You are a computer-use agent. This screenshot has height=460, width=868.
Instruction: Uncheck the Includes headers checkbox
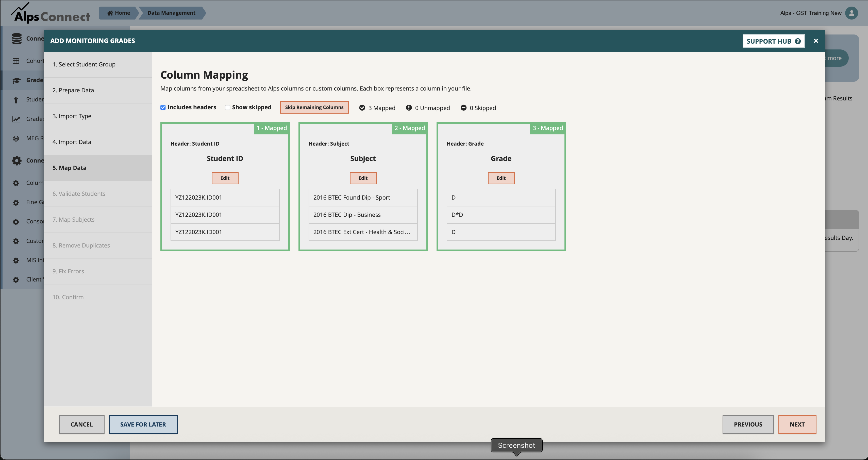tap(163, 108)
